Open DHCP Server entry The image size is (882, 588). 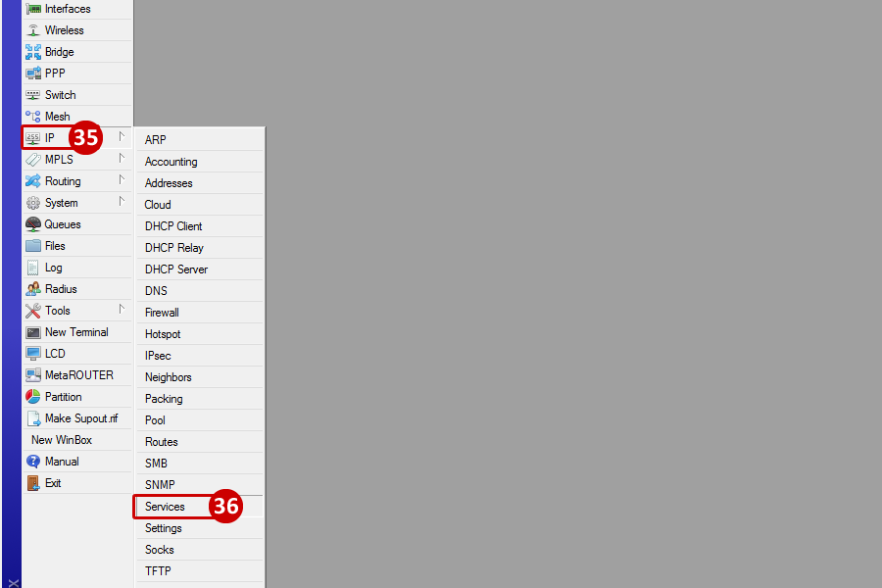pyautogui.click(x=200, y=269)
